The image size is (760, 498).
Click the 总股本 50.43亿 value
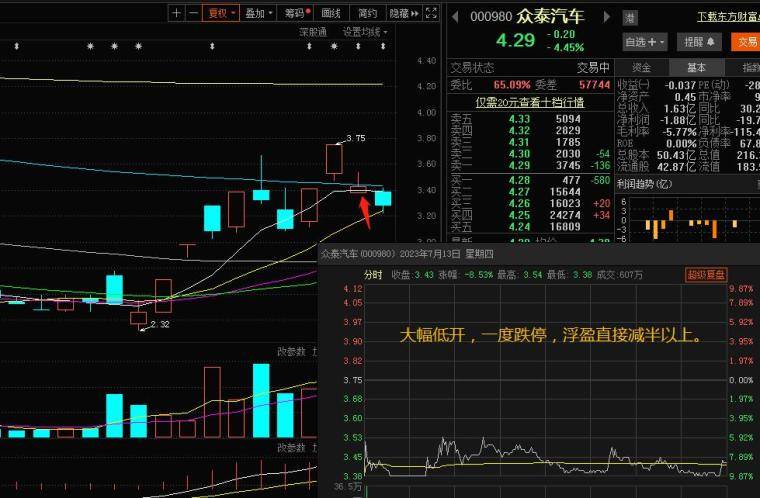[x=676, y=155]
